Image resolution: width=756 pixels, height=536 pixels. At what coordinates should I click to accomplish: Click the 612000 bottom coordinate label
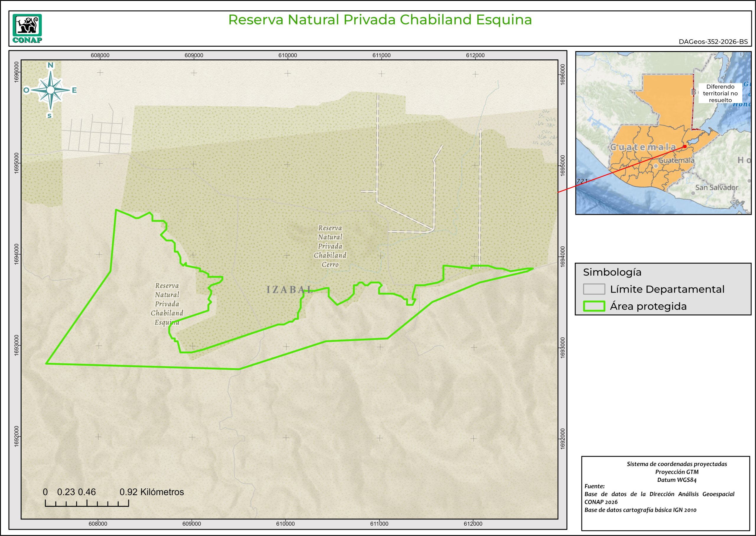pos(473,524)
